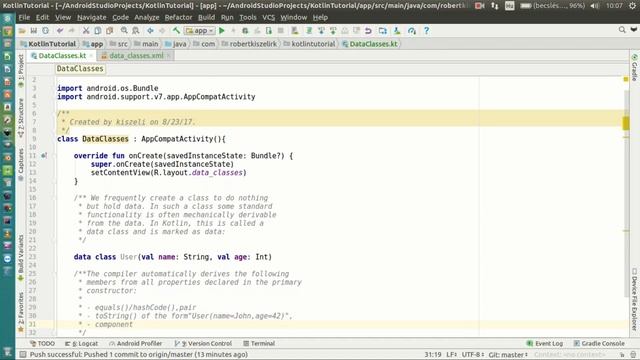Screen dimensions: 640x360
Task: Click the Undo toolbar icon
Action: (60, 31)
